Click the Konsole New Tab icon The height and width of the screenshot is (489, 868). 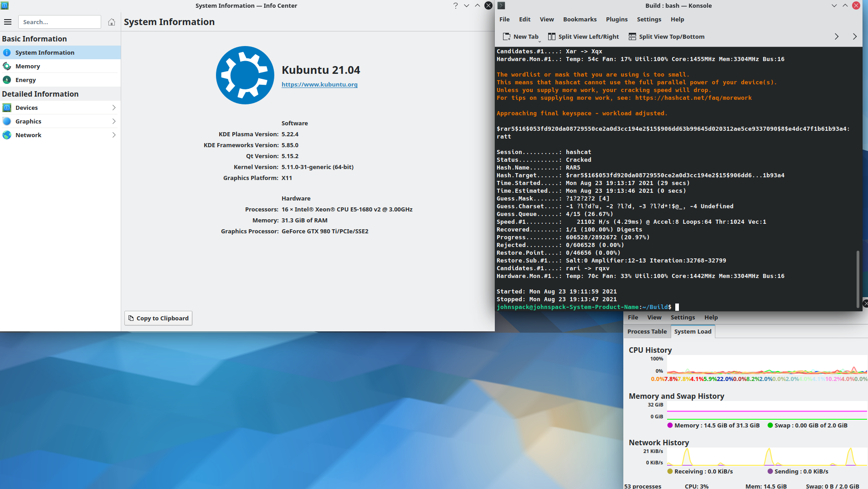507,36
